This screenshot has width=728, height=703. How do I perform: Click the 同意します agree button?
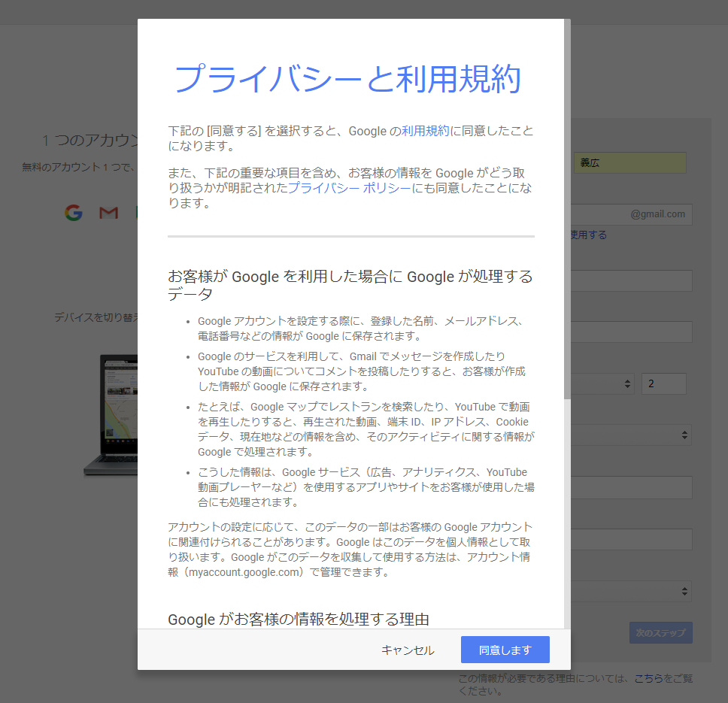[x=505, y=650]
